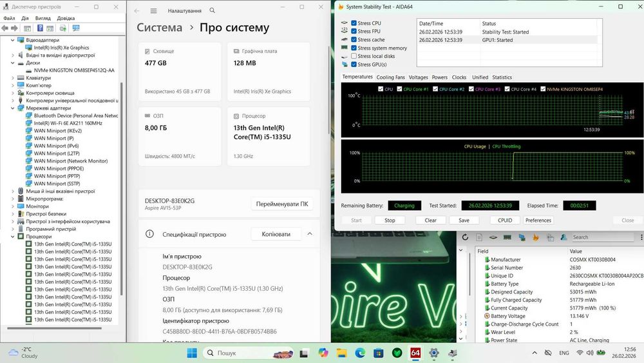Click Device Manager vertical scrollbar thumb
This screenshot has width=644, height=363.
[121, 188]
